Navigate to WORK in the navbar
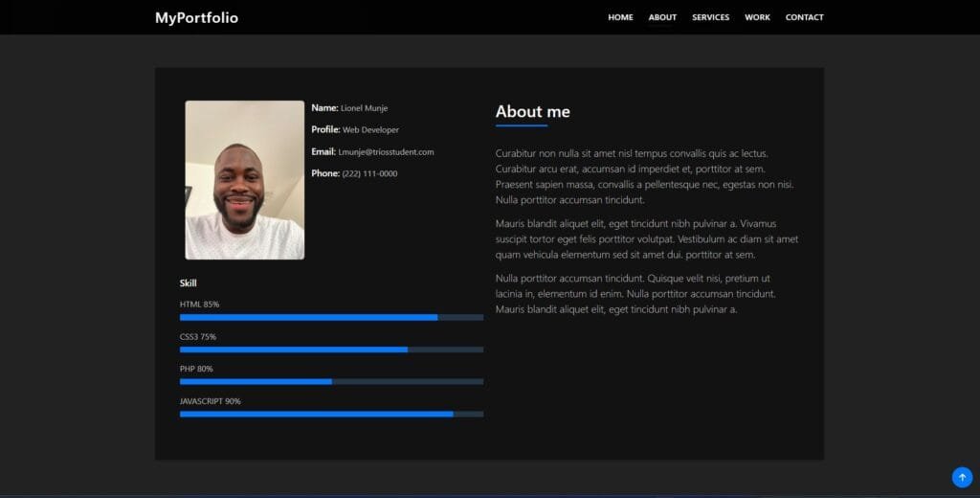The image size is (980, 498). click(757, 17)
